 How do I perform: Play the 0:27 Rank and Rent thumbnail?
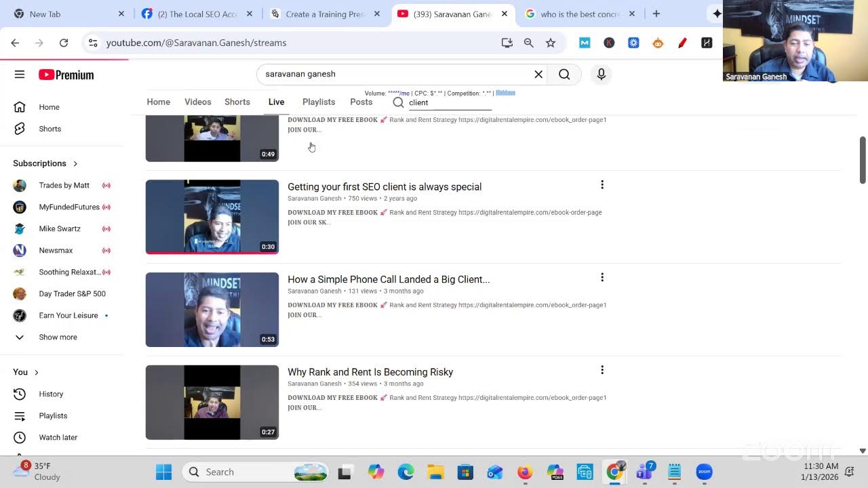212,403
